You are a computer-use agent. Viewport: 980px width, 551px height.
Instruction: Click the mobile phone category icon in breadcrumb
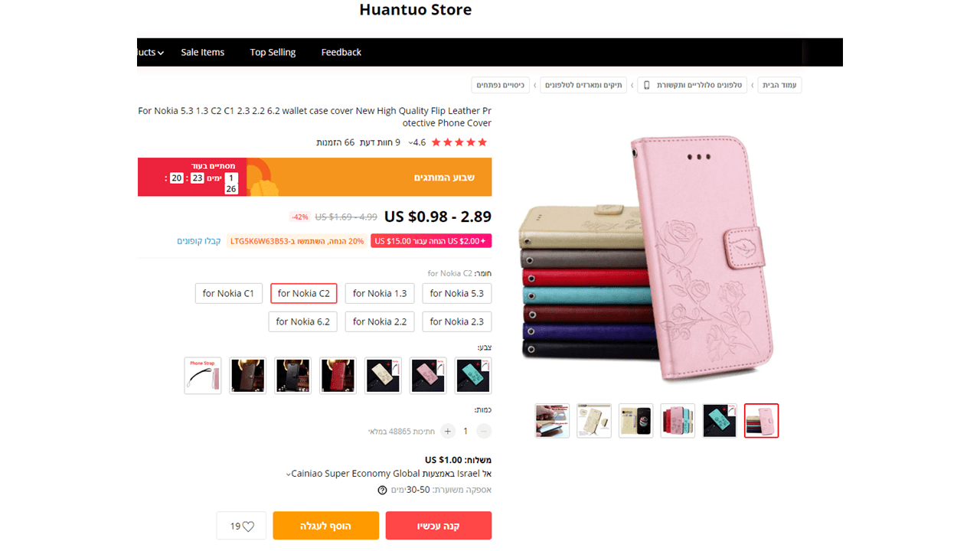[646, 85]
